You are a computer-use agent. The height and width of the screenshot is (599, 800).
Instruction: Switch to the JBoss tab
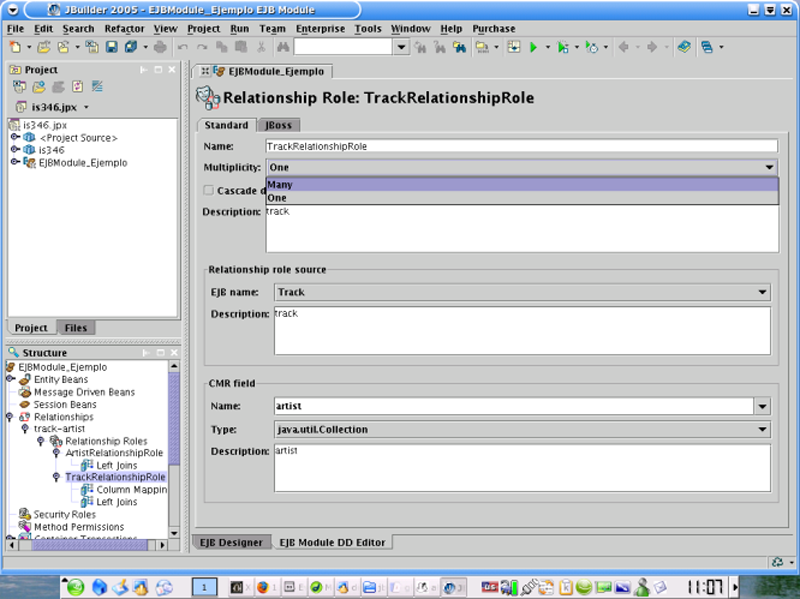point(279,125)
